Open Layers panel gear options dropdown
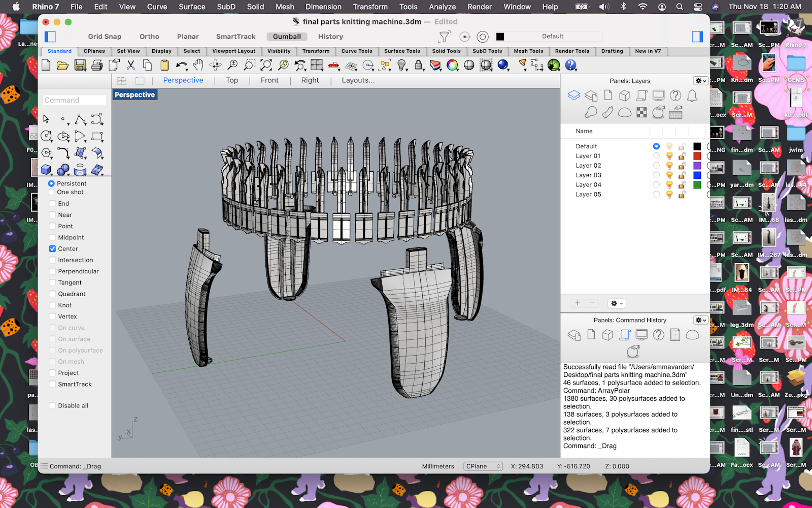Screen dimensions: 812x508 tap(700, 81)
